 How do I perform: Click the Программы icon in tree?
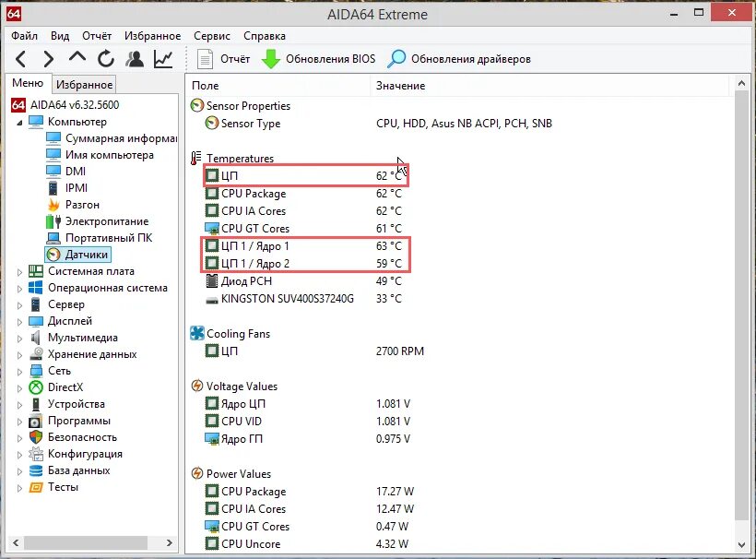[36, 421]
